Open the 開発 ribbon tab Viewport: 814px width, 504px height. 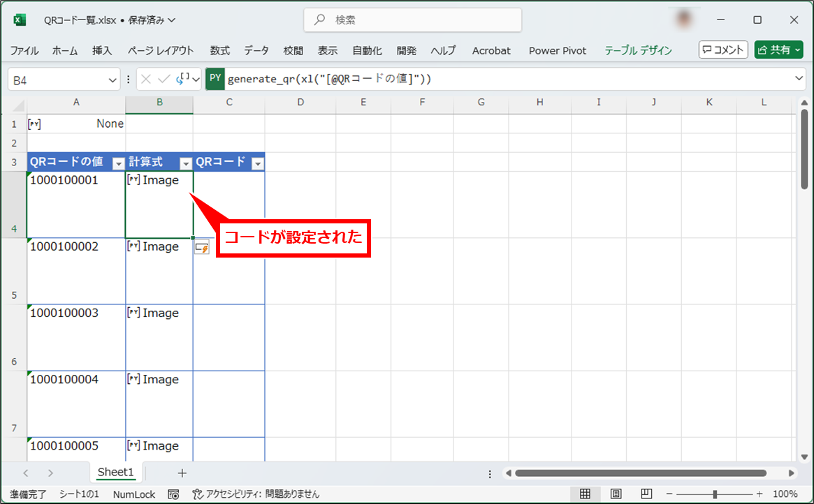click(406, 51)
